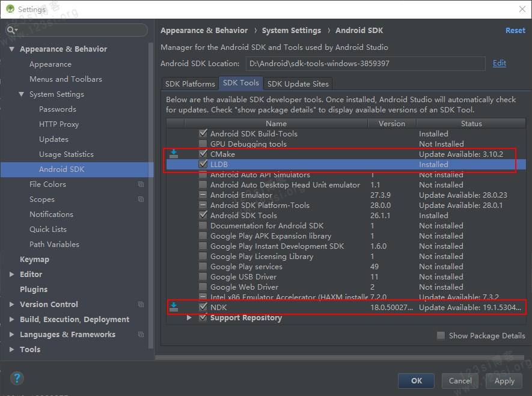Click OK to confirm settings

point(417,381)
